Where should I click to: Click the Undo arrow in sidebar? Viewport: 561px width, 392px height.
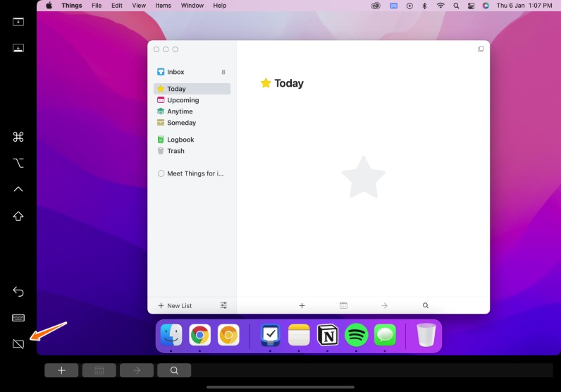pos(18,291)
